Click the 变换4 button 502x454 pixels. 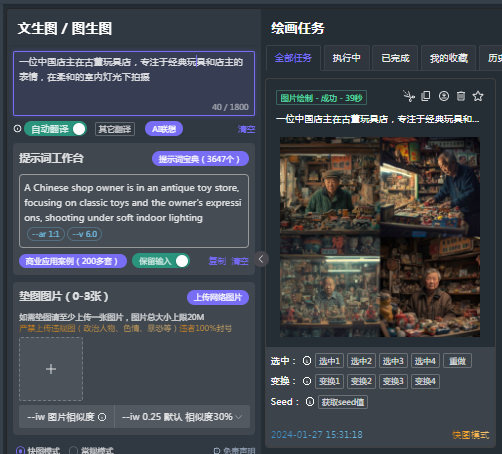point(425,381)
